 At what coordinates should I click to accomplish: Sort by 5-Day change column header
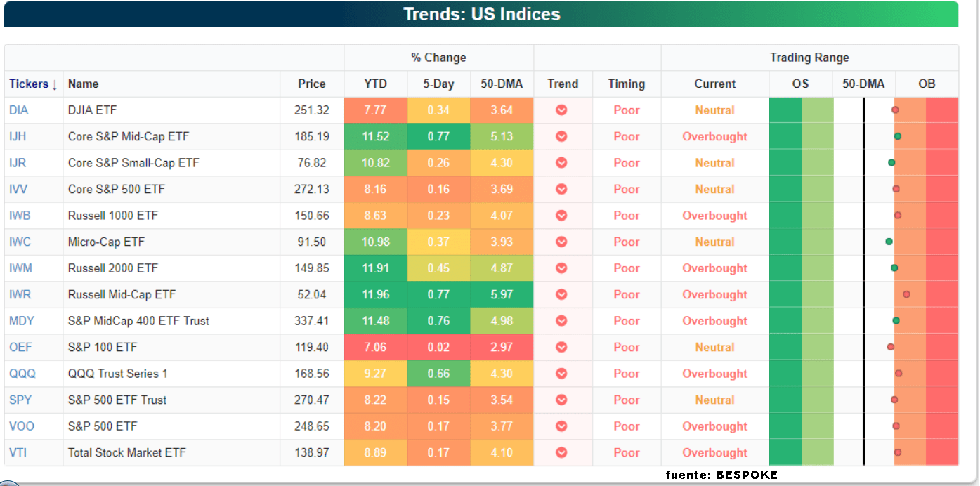tap(438, 84)
